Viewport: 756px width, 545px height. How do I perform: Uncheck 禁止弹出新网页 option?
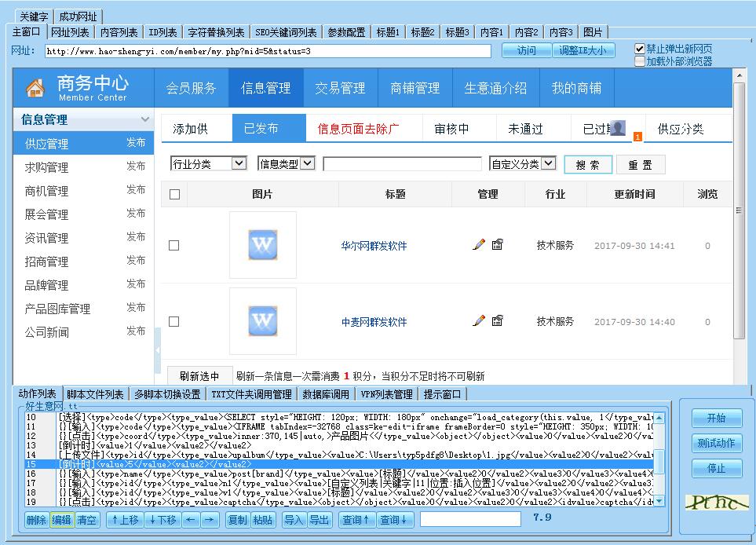640,49
